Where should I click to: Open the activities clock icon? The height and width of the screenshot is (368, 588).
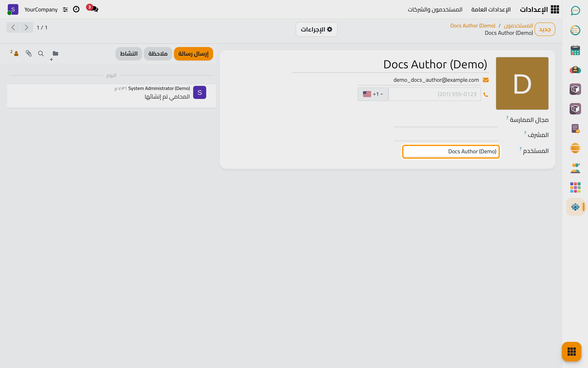pyautogui.click(x=76, y=10)
